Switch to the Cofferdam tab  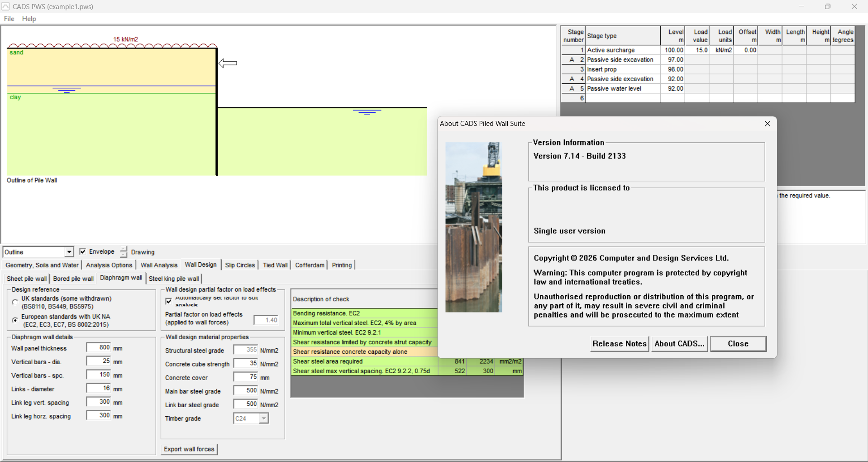(310, 265)
